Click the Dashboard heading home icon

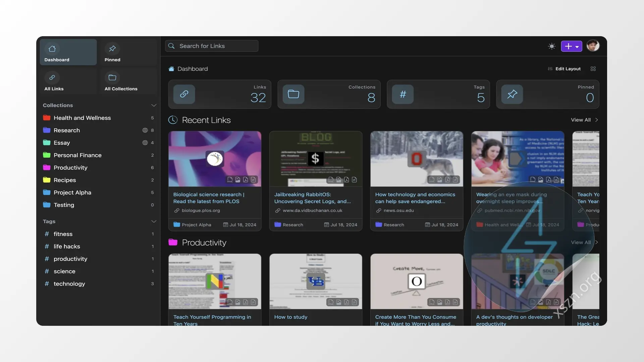pyautogui.click(x=171, y=69)
